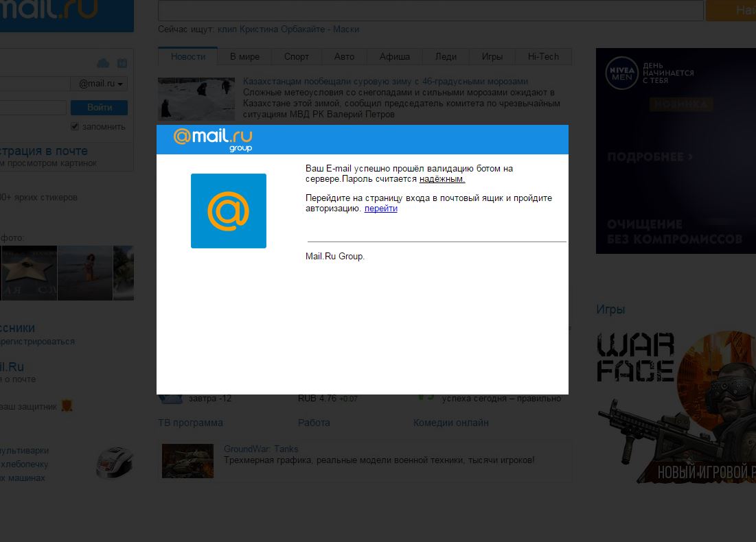Open the Kazakhstan winter news headline
The width and height of the screenshot is (756, 542).
(x=385, y=82)
